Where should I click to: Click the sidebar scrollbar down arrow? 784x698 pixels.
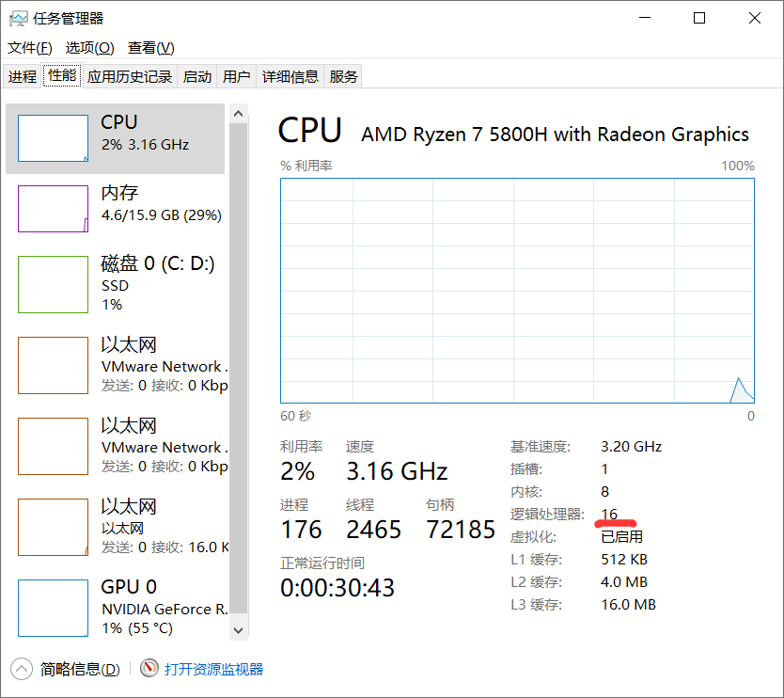pyautogui.click(x=238, y=629)
